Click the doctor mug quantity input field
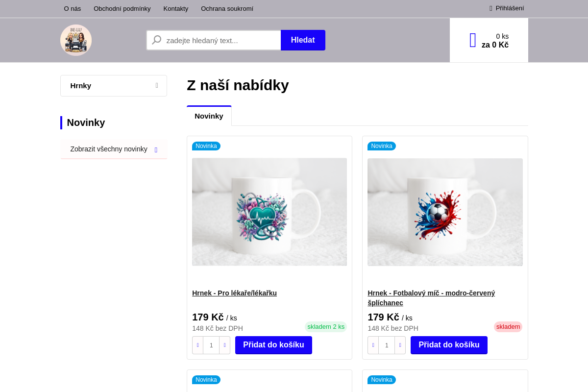Screen dimensions: 588x392 (211, 345)
